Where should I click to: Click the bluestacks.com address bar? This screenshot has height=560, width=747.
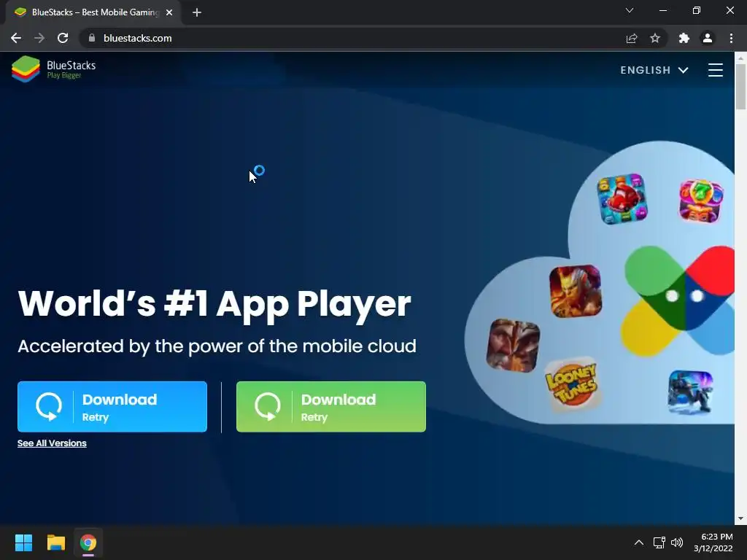pyautogui.click(x=373, y=38)
